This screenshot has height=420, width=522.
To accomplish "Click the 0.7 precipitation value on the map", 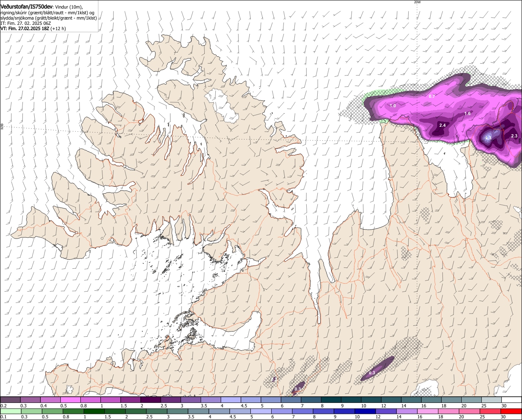I will 432,96.
